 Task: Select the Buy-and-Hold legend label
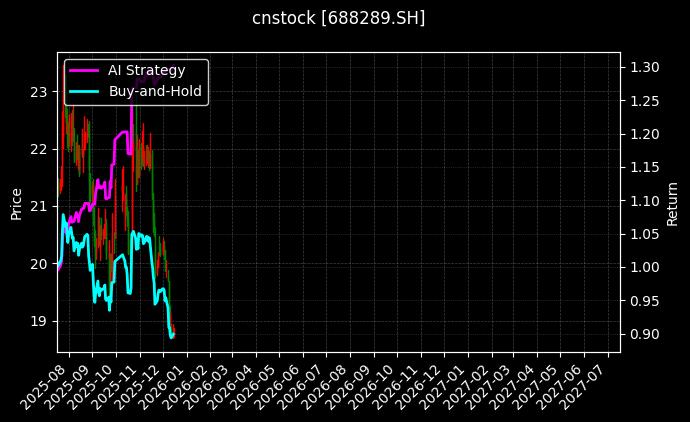155,91
